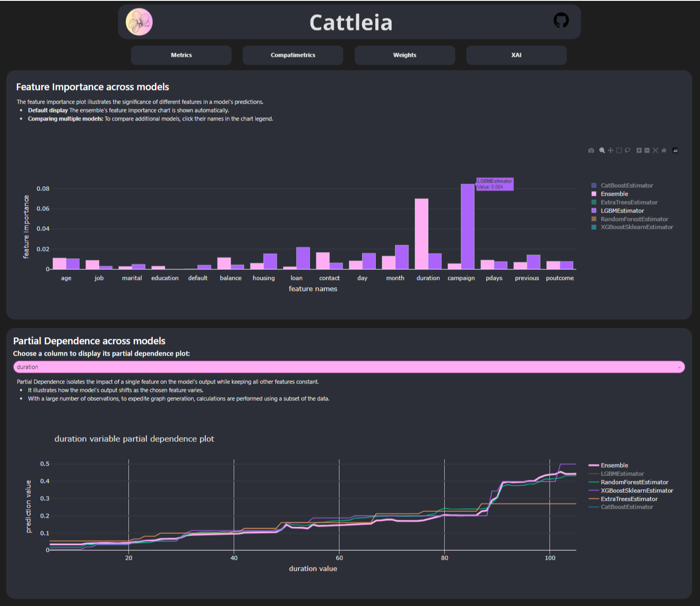The image size is (700, 606).
Task: Select the Pan tool in the chart modebar
Action: (611, 150)
